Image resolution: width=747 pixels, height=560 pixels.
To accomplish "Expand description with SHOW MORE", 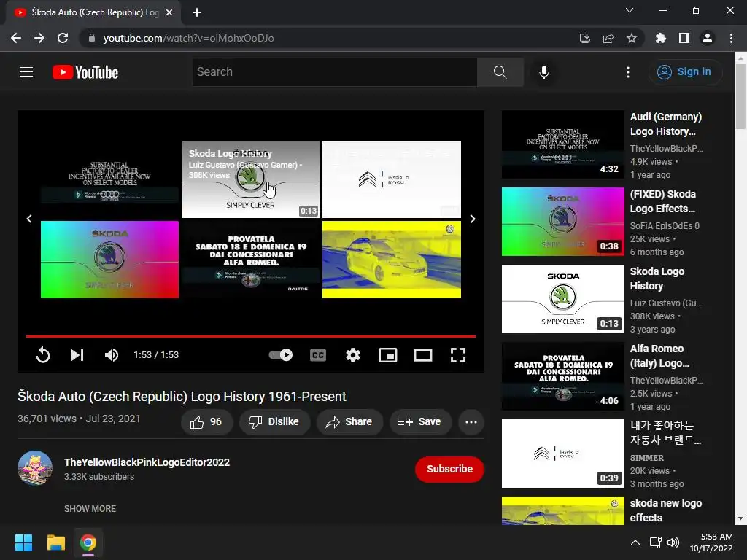I will click(x=90, y=508).
